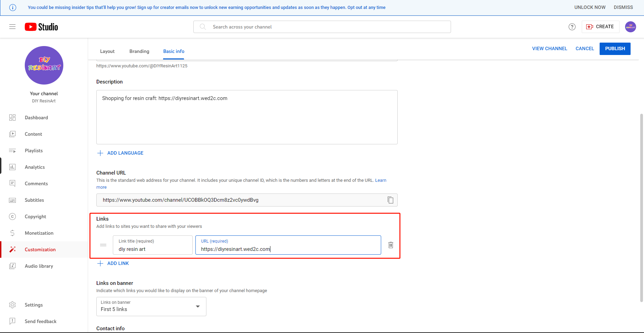Click the Link title text field
The height and width of the screenshot is (333, 644).
click(x=153, y=249)
